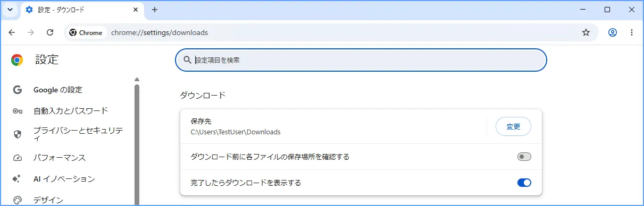Focus the 設定項目を検索 search field
The image size is (644, 206).
click(361, 60)
